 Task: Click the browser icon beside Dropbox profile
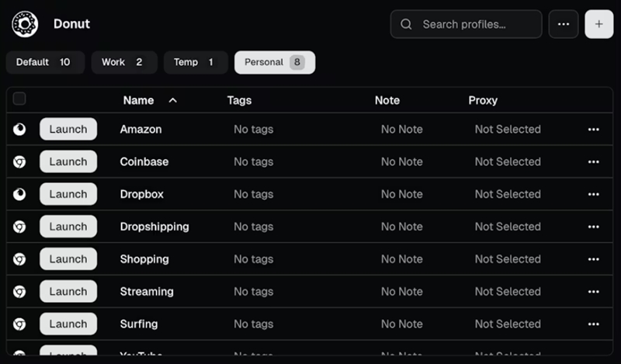tap(19, 195)
